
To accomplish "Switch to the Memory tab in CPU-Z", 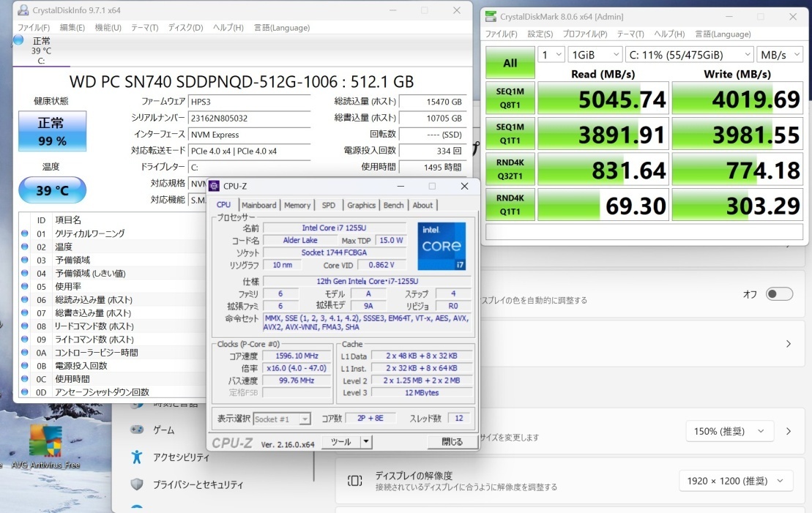I will (x=297, y=205).
